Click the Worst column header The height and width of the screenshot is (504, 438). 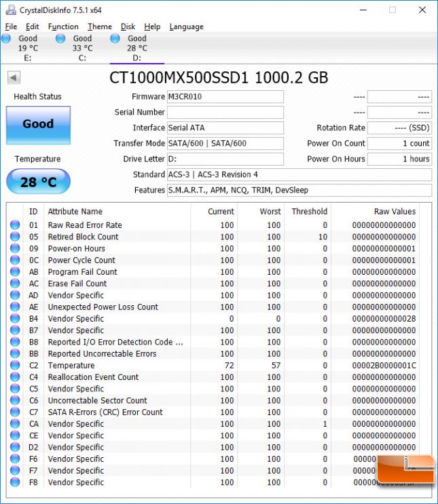coord(270,212)
